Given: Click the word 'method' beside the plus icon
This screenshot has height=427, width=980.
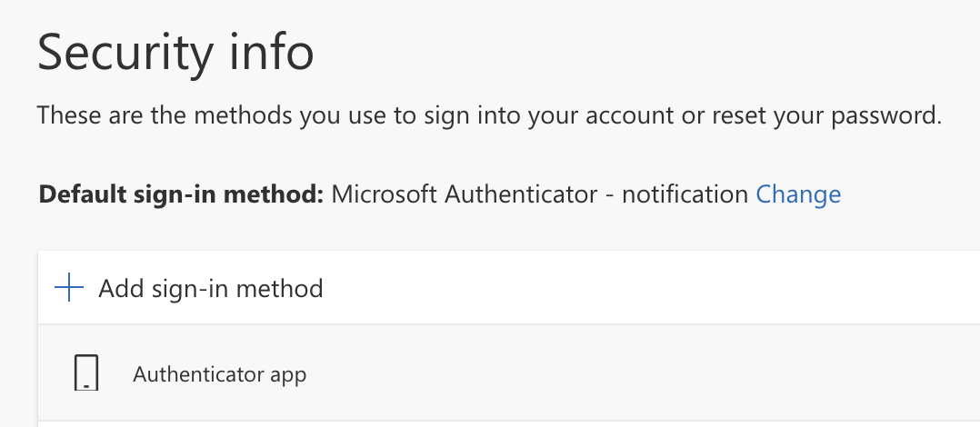Looking at the screenshot, I should [279, 289].
